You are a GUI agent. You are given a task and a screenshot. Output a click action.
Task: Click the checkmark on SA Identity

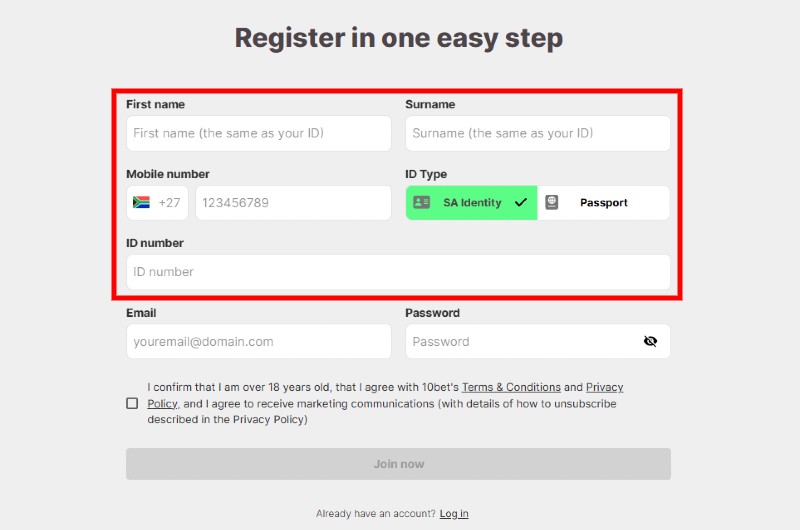click(521, 203)
